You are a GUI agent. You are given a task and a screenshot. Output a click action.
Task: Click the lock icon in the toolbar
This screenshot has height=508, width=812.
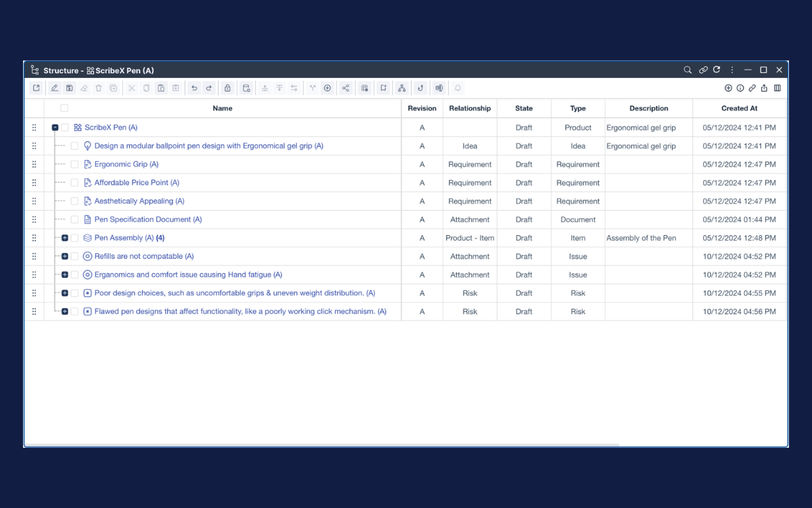pos(227,88)
